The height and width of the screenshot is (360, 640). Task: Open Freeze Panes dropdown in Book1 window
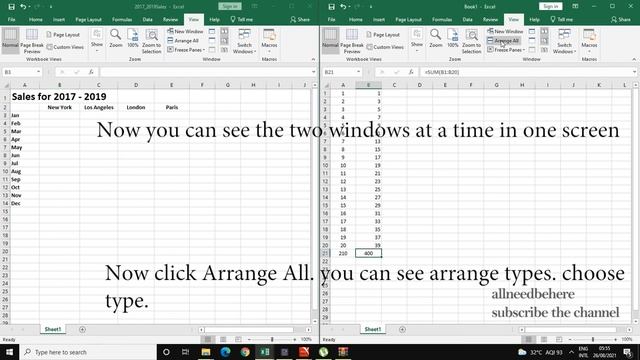pos(506,50)
